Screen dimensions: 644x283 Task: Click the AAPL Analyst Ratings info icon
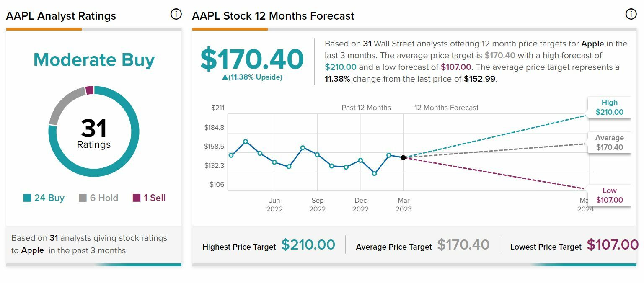pos(176,14)
